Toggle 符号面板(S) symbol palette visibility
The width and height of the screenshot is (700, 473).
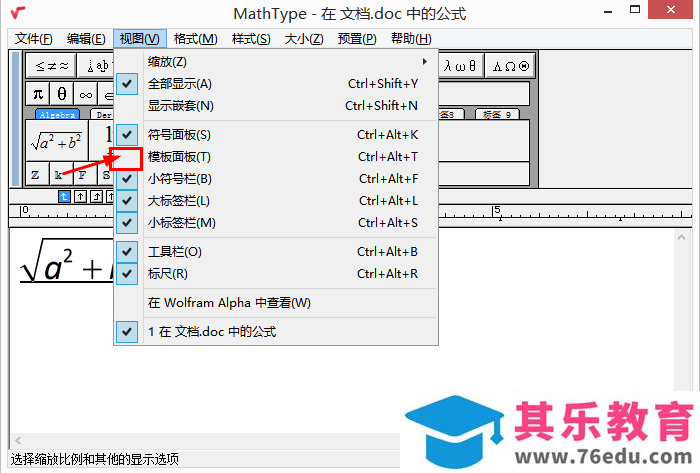tap(276, 135)
